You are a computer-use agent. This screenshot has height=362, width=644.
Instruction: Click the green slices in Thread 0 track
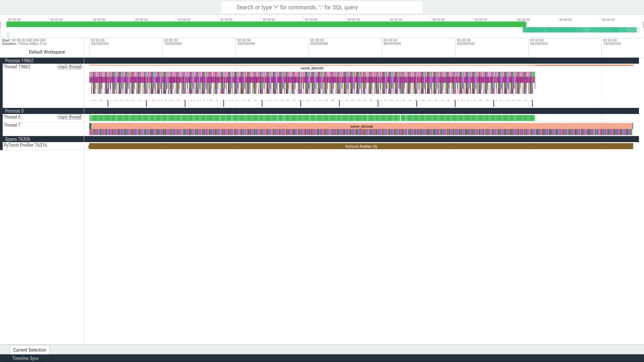click(312, 118)
